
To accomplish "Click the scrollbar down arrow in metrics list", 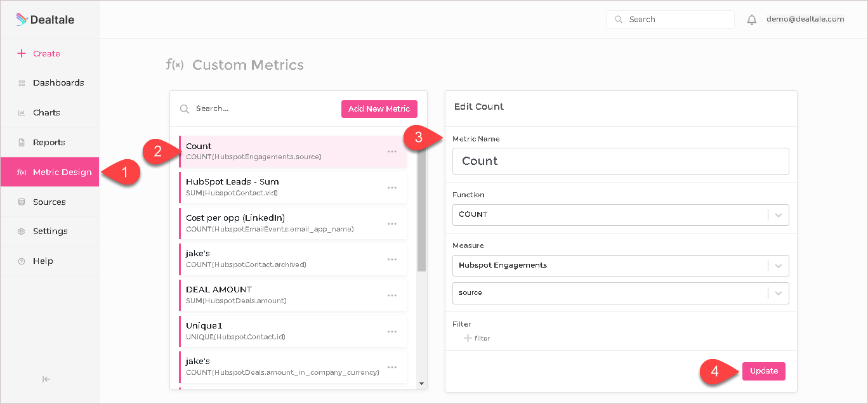I will click(421, 384).
